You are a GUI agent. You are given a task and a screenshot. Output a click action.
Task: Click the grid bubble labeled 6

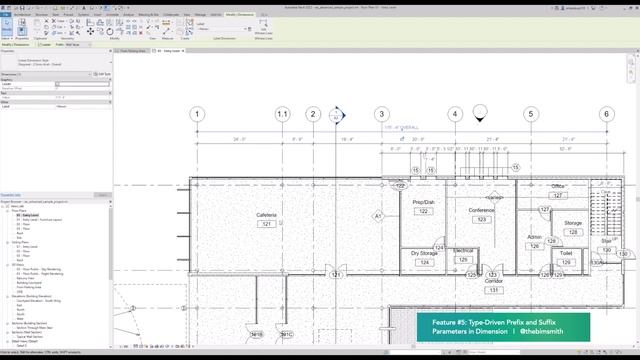[x=607, y=114]
